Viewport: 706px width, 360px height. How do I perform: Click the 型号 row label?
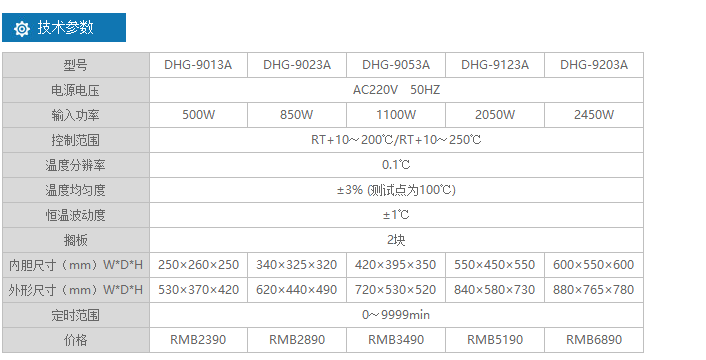pyautogui.click(x=76, y=65)
